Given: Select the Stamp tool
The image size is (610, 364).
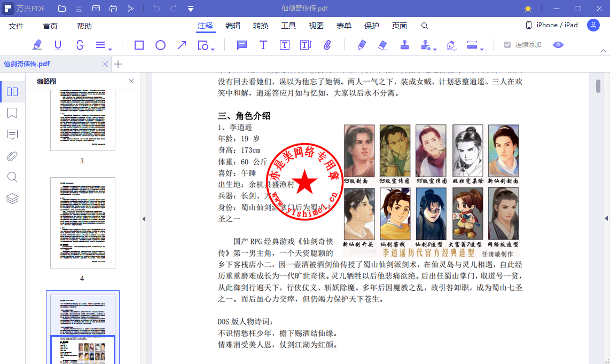Looking at the screenshot, I should point(404,45).
